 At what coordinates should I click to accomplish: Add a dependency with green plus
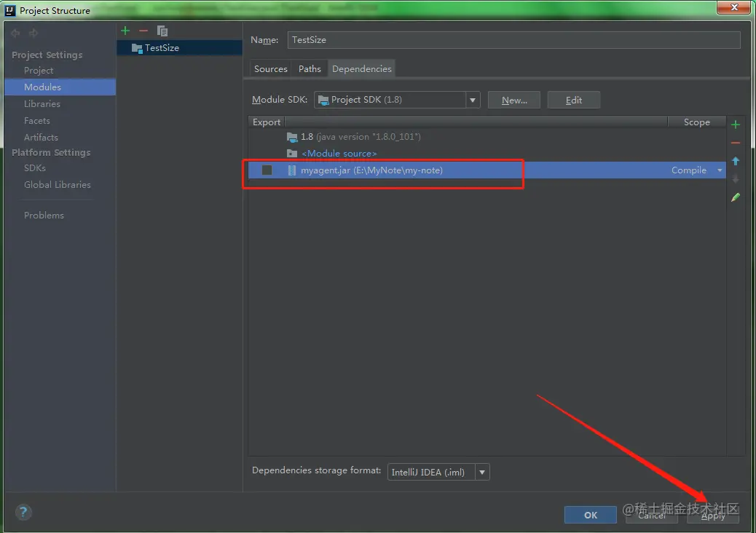point(736,125)
